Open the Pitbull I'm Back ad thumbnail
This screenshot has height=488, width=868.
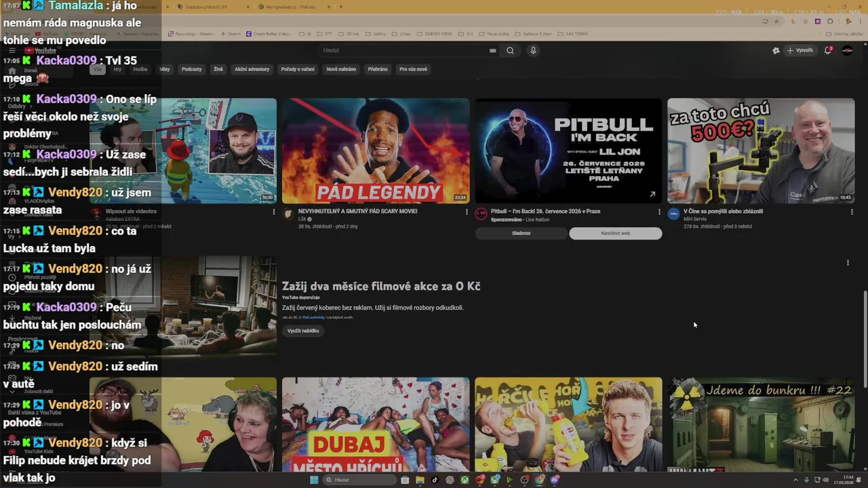tap(568, 150)
